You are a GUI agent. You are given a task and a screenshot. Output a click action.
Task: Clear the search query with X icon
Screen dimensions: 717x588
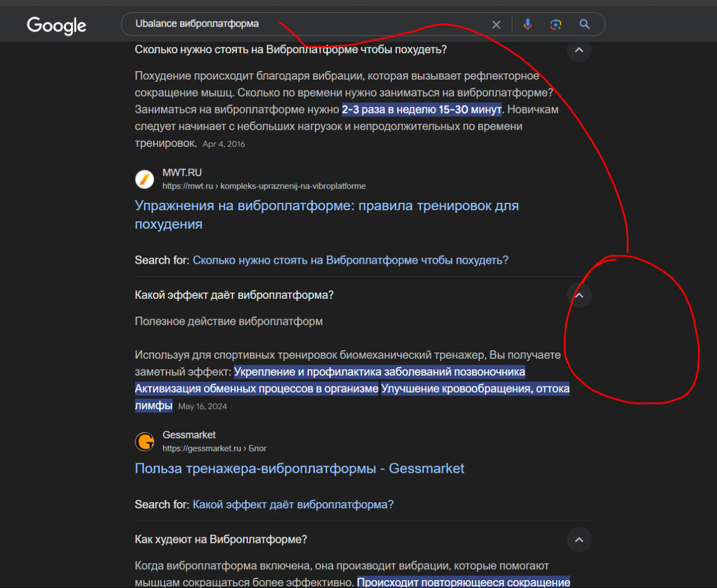coord(496,25)
